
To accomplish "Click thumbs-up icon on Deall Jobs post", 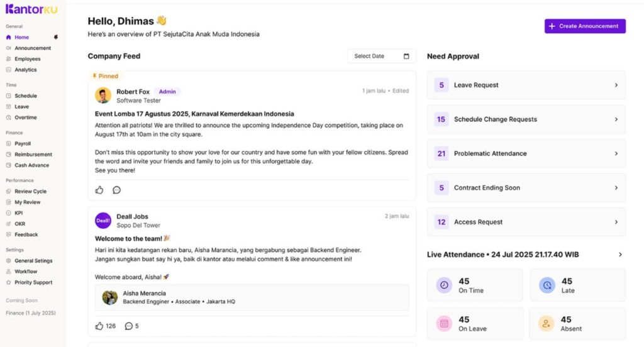I will point(99,326).
